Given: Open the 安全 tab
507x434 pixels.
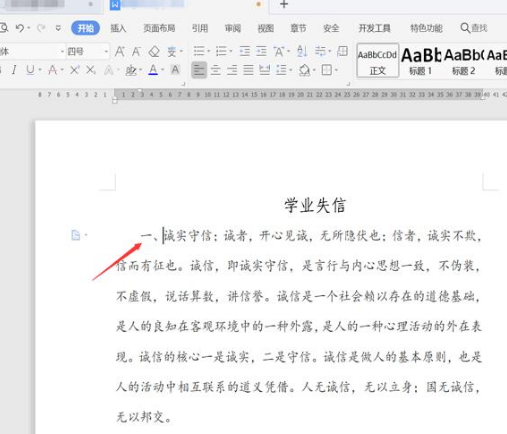Looking at the screenshot, I should click(331, 28).
